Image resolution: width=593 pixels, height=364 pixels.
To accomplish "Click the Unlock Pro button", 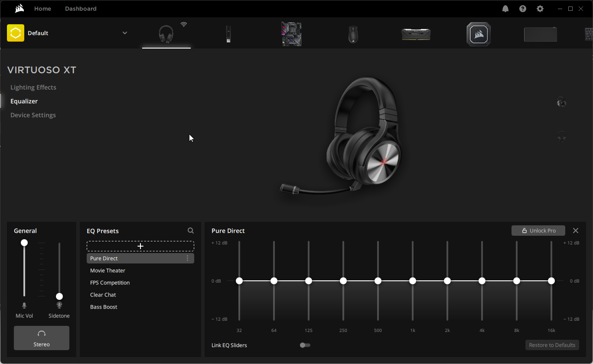I will point(538,231).
